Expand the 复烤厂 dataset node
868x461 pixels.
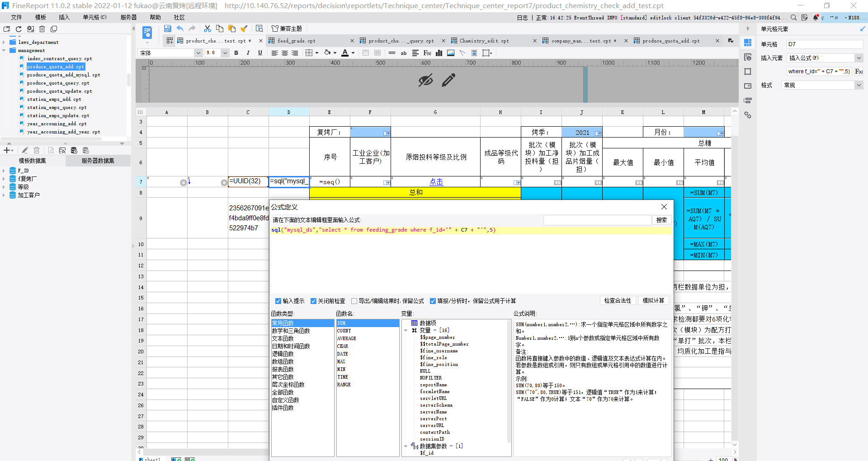(x=4, y=179)
